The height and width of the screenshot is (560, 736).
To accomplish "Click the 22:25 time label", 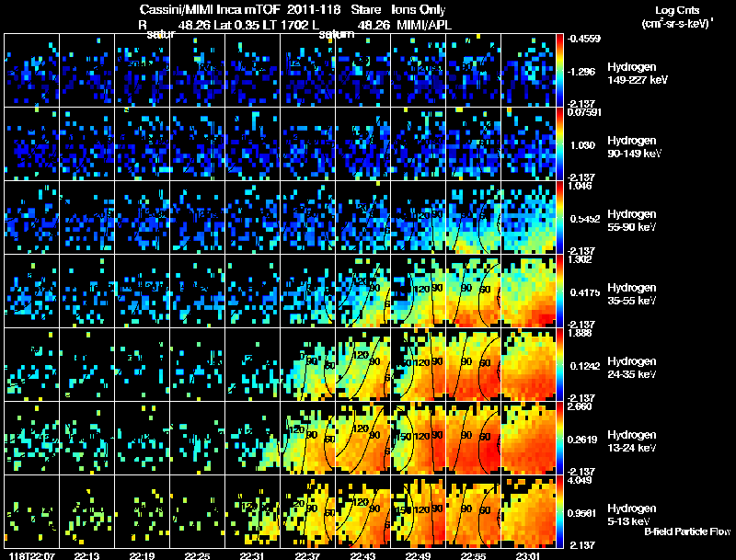I will [x=197, y=555].
